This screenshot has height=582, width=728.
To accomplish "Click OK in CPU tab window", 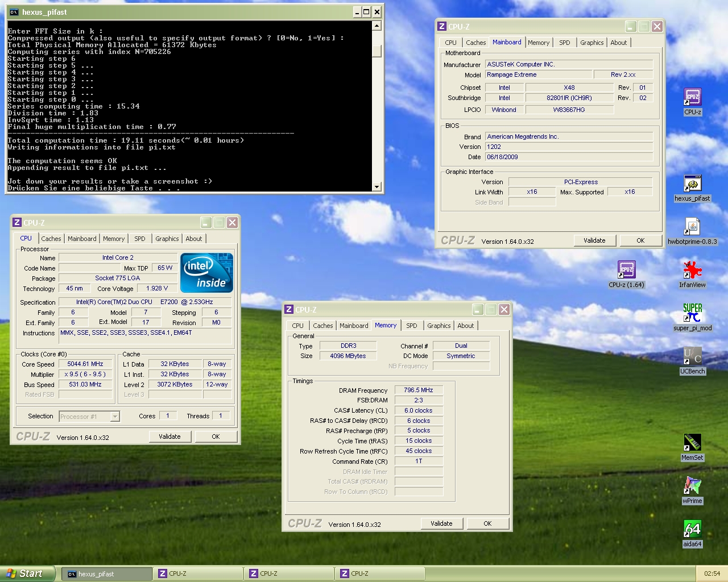I will tap(216, 436).
